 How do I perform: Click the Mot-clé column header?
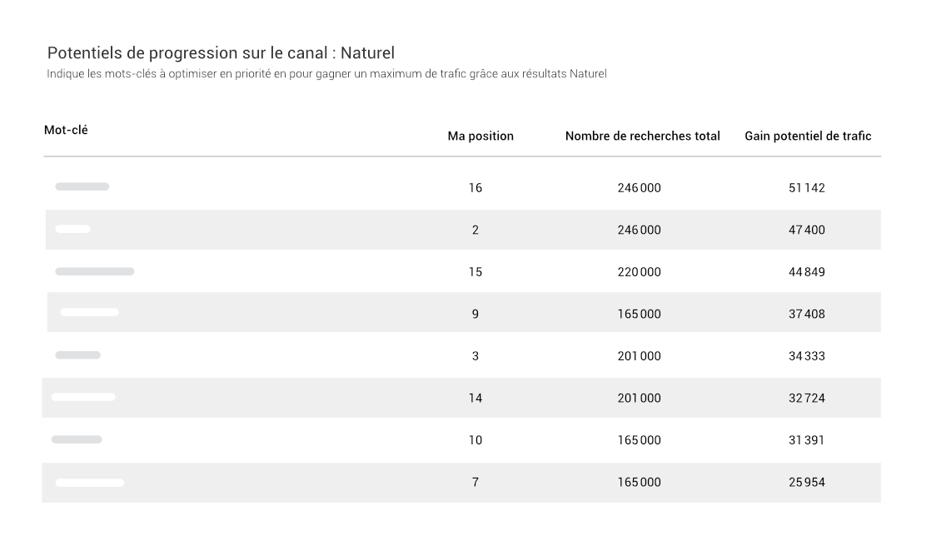(x=66, y=130)
